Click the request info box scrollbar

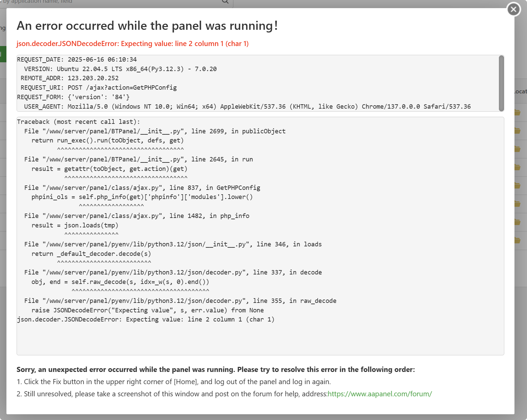pos(501,83)
